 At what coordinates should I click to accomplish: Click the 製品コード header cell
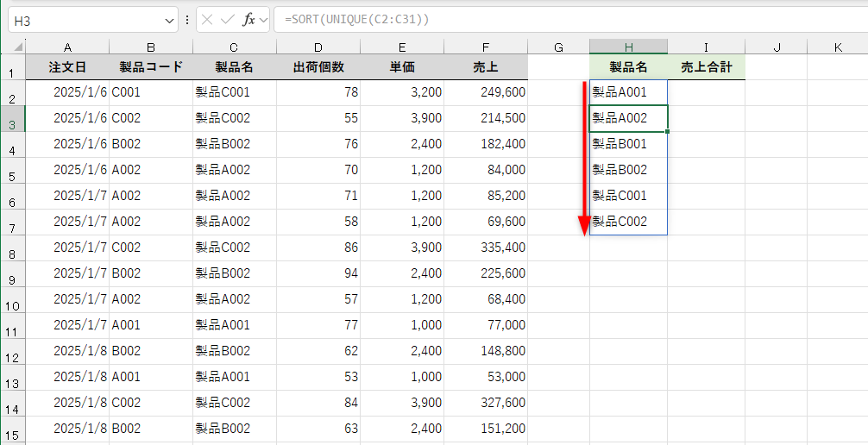[x=151, y=67]
